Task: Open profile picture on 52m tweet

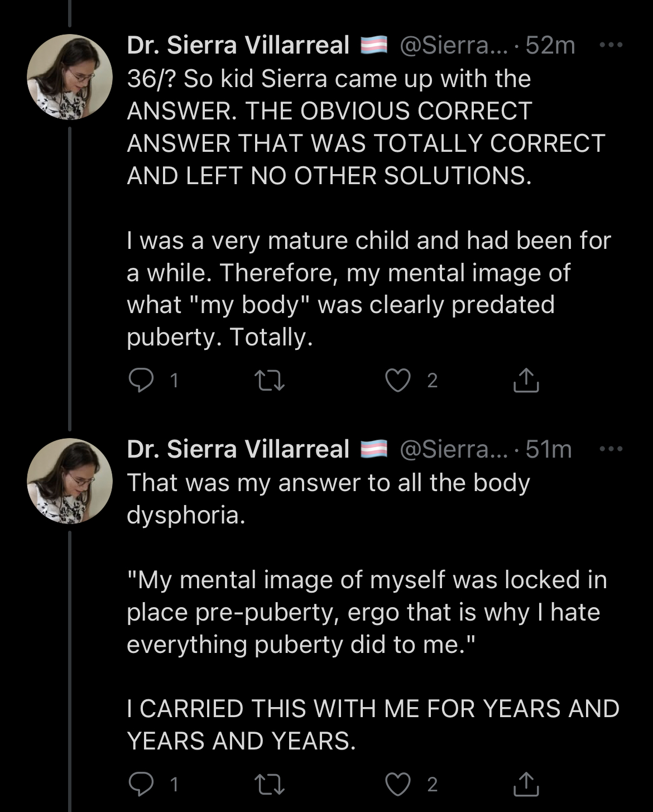Action: click(70, 77)
